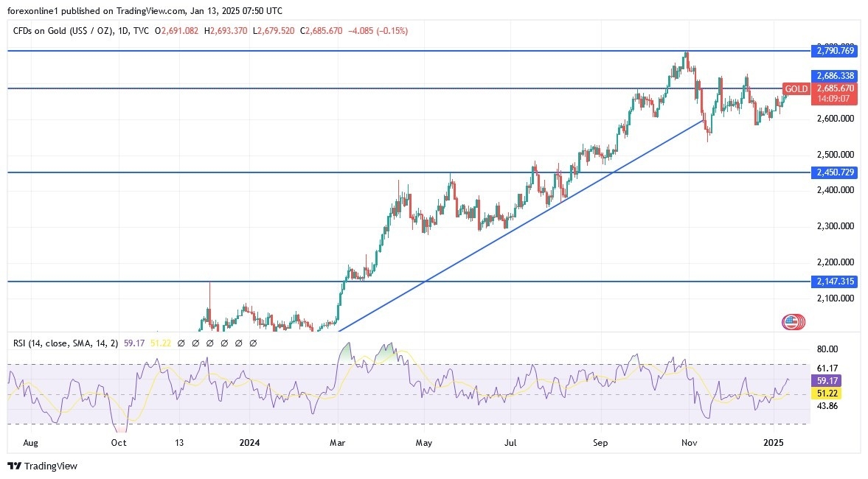Toggle the first Ø hidden value in RSI legend
Image resolution: width=868 pixels, height=479 pixels.
click(180, 343)
